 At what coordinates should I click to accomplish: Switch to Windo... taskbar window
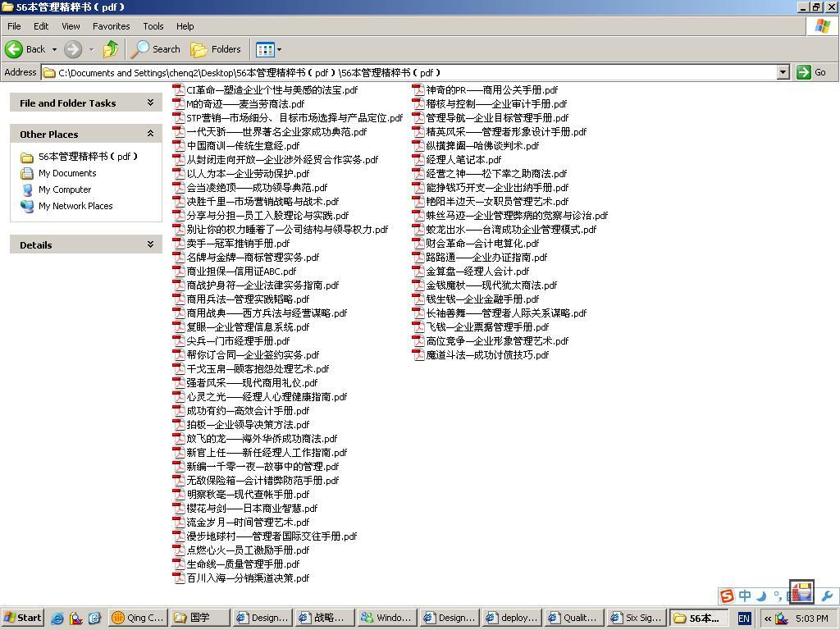[x=388, y=618]
